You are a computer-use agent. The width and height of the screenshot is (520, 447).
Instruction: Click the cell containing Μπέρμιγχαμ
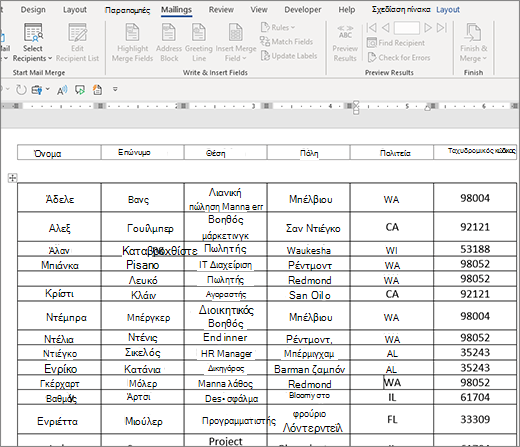pos(309,352)
